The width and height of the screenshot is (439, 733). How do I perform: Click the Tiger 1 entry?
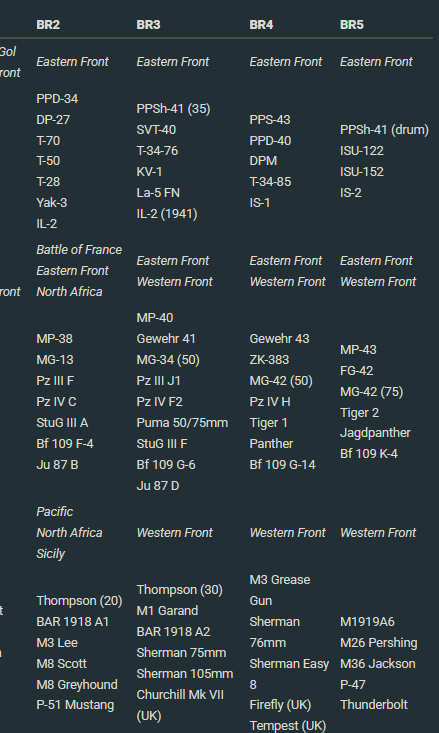click(268, 423)
